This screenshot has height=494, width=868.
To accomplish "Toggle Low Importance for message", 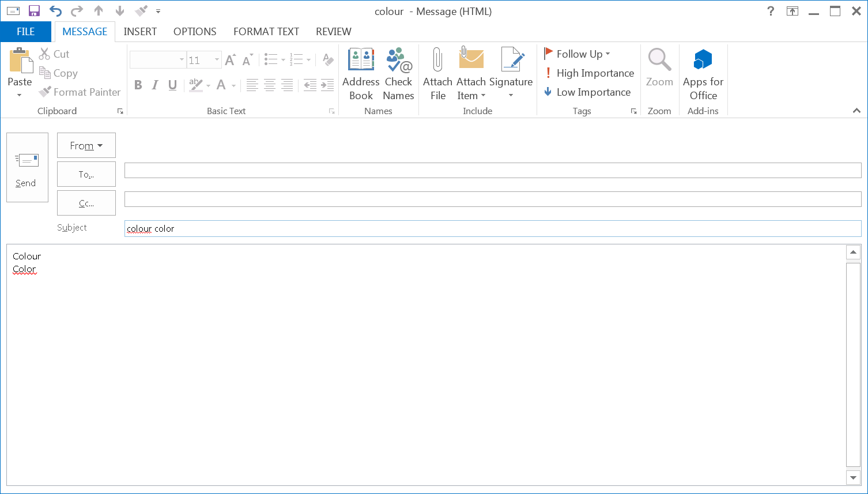I will [x=587, y=92].
